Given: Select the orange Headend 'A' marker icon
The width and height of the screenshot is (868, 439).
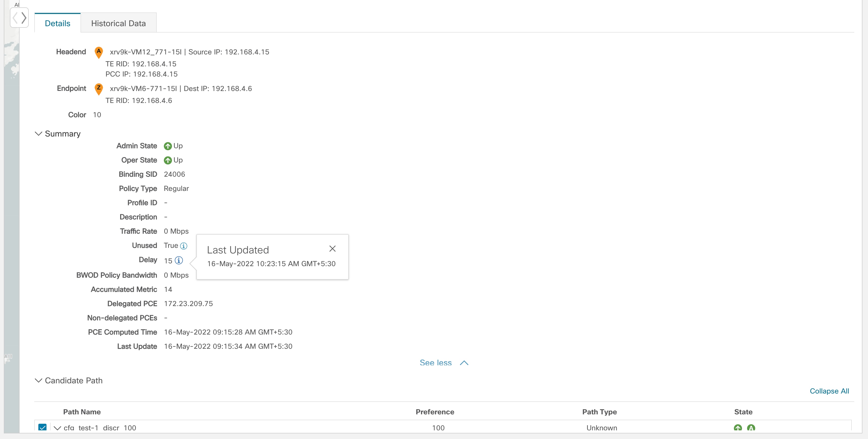Looking at the screenshot, I should click(x=98, y=52).
